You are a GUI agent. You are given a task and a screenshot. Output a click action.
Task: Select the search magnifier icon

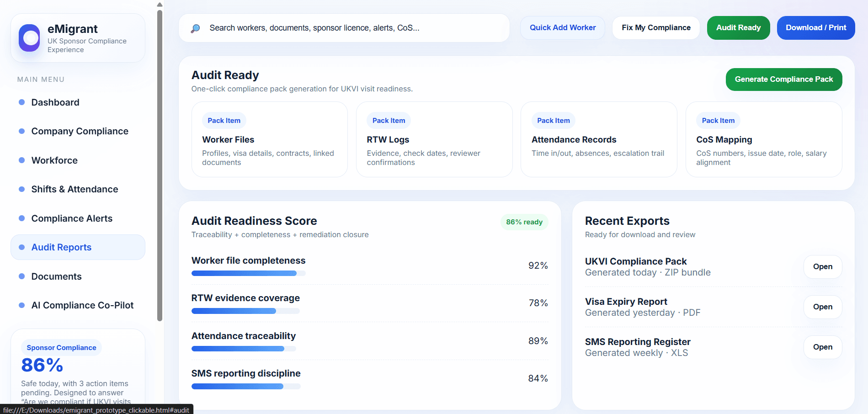(196, 28)
